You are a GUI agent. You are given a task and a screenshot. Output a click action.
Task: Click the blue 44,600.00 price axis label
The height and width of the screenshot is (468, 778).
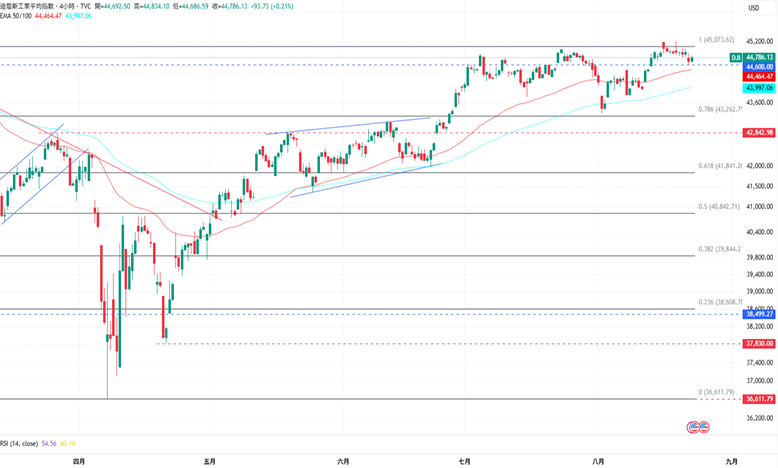click(759, 67)
